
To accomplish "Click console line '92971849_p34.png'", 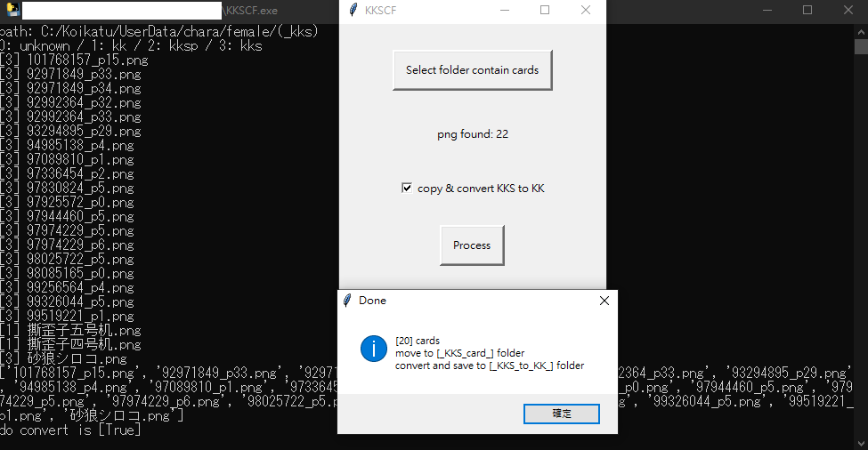I will 85,88.
